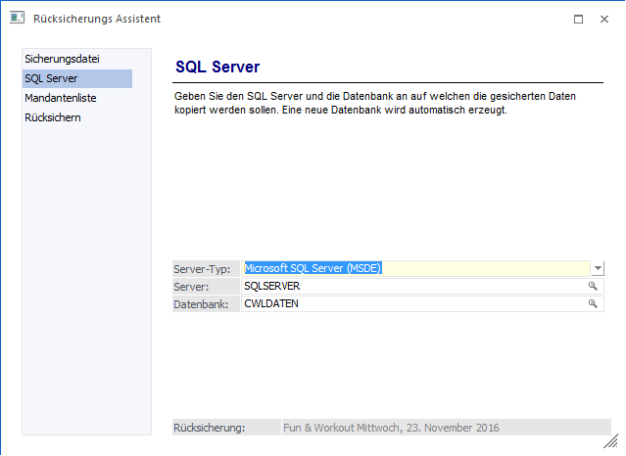Maximize the Rücksicherungs Assistent window
626x456 pixels.
click(x=578, y=19)
